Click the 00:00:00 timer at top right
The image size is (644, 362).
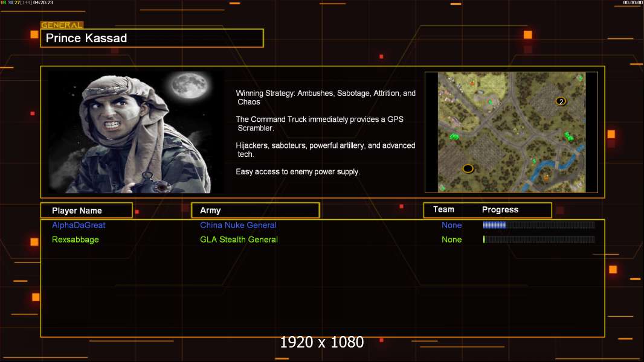click(633, 2)
